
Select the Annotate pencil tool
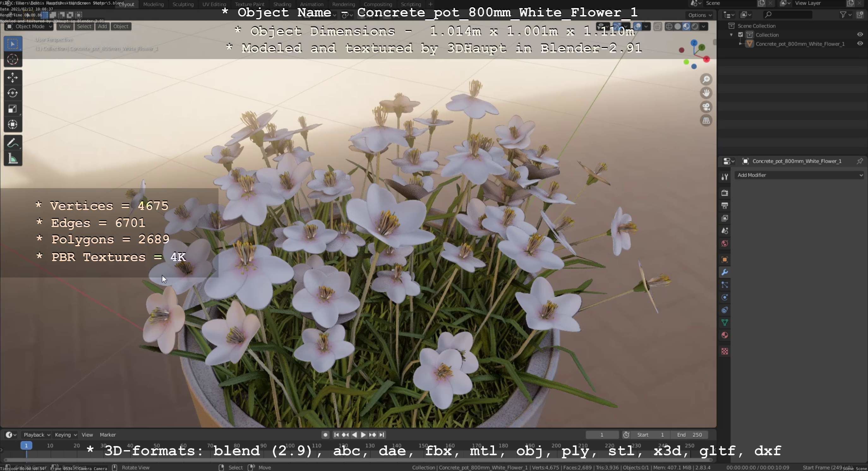point(12,143)
